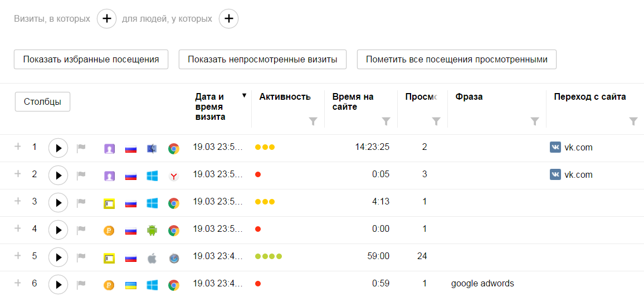Image resolution: width=644 pixels, height=297 pixels.
Task: Play session recording of visit 1
Action: coord(58,148)
